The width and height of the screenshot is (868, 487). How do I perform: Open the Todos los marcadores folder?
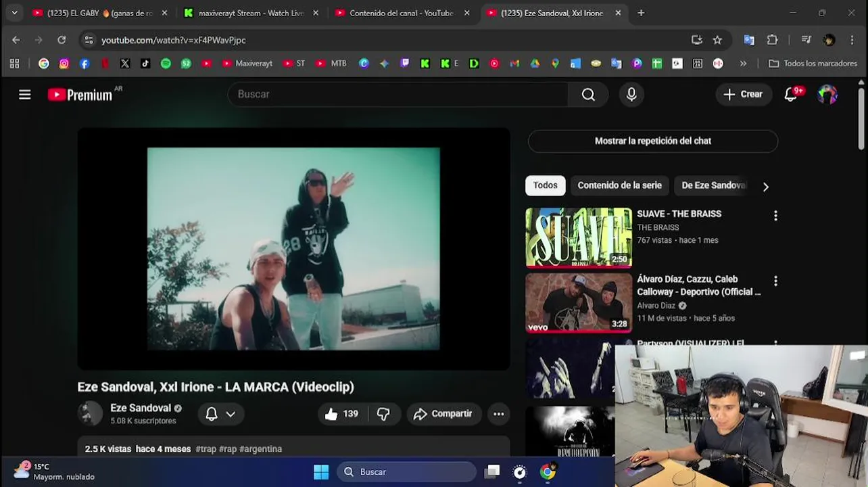click(x=814, y=64)
